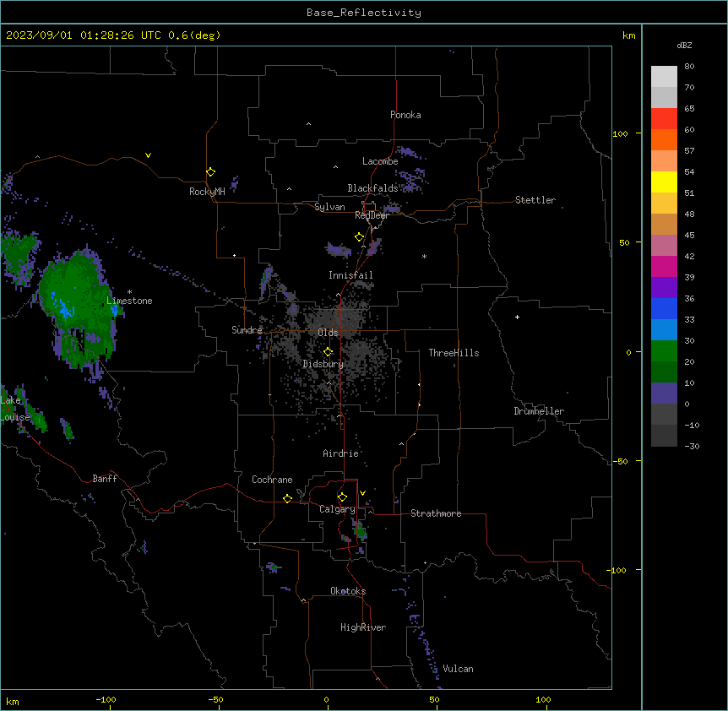Click the dBZ legend heading
The width and height of the screenshot is (728, 711).
684,45
